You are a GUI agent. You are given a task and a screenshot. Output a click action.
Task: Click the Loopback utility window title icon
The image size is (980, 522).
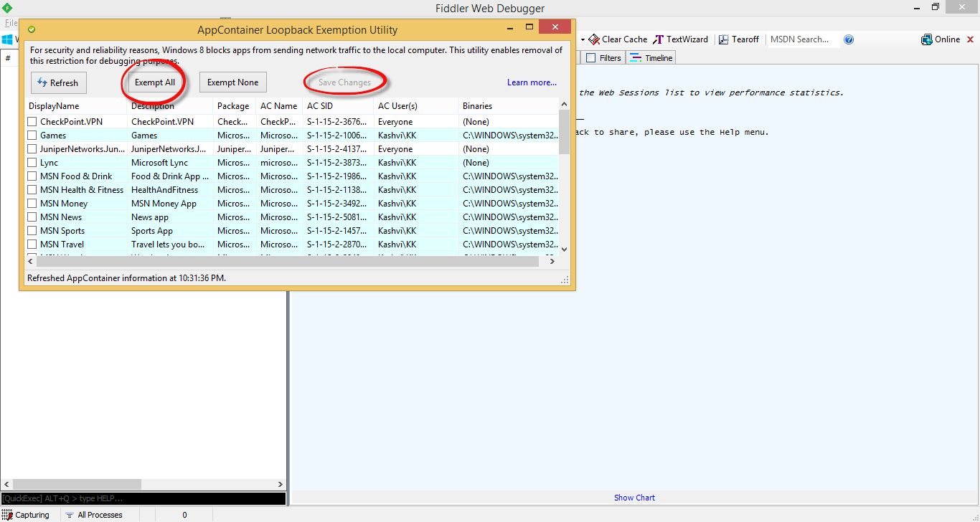(x=32, y=29)
